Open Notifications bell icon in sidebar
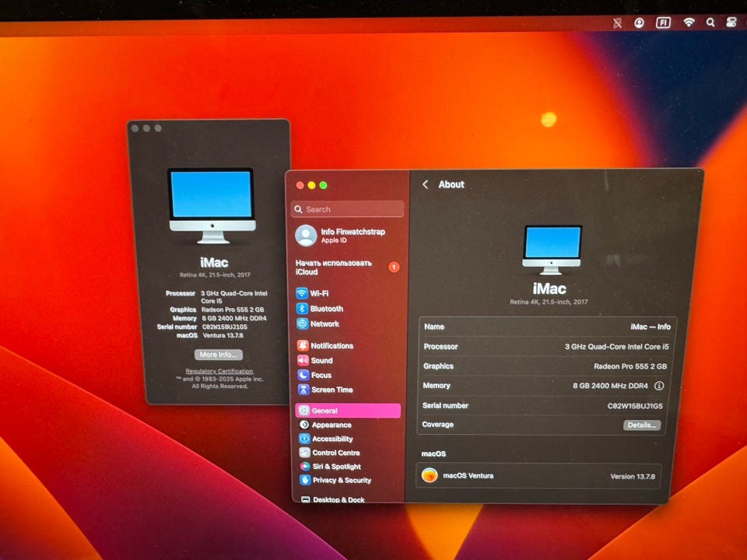Image resolution: width=747 pixels, height=560 pixels. coord(303,345)
